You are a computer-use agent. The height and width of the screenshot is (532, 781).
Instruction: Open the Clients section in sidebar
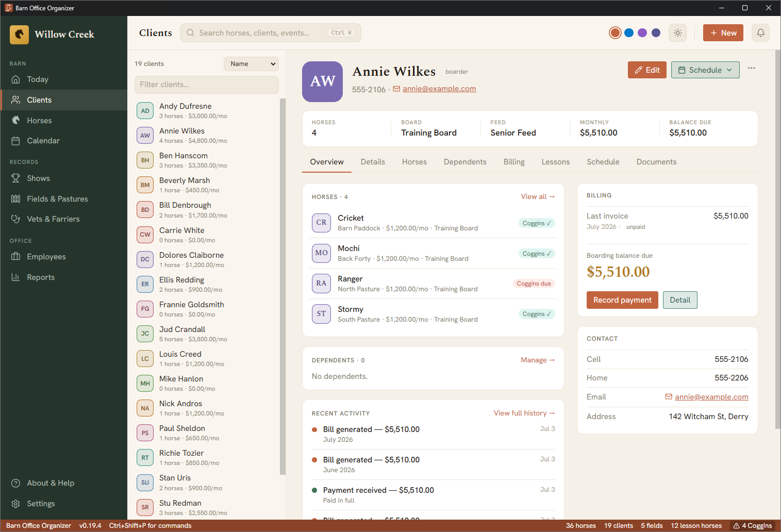pyautogui.click(x=63, y=100)
